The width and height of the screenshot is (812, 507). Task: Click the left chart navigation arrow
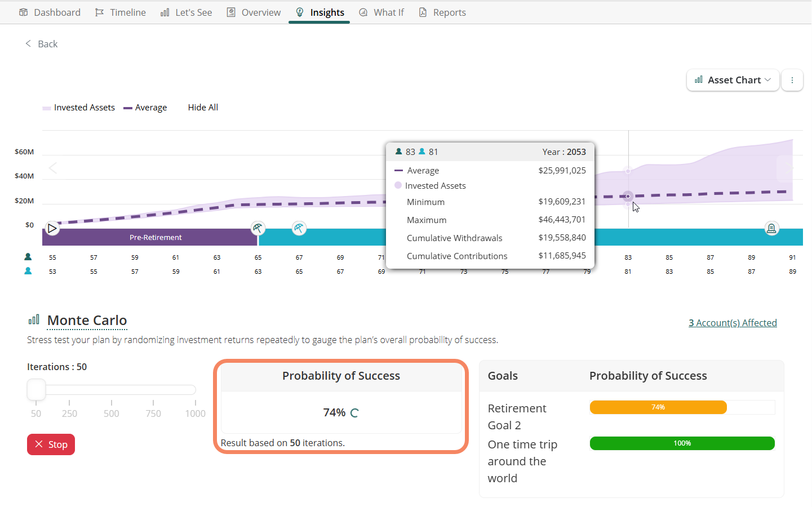tap(53, 168)
